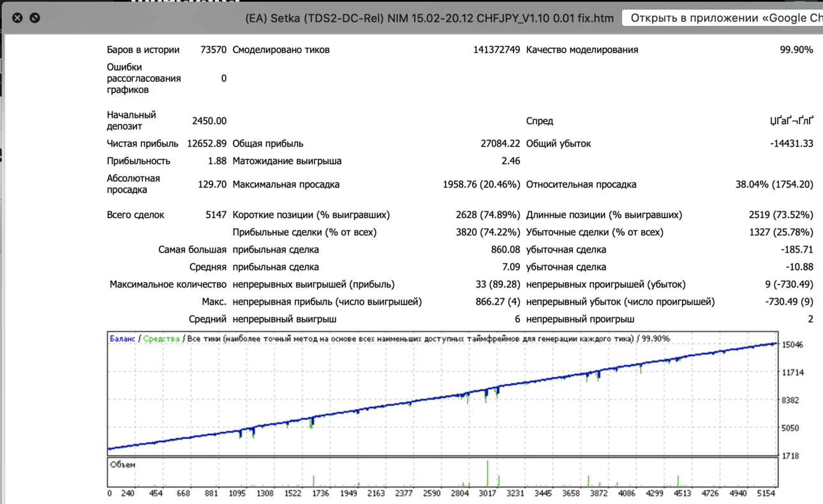The width and height of the screenshot is (823, 504).
Task: Select the 'Чистая прибыль' label
Action: pos(143,144)
